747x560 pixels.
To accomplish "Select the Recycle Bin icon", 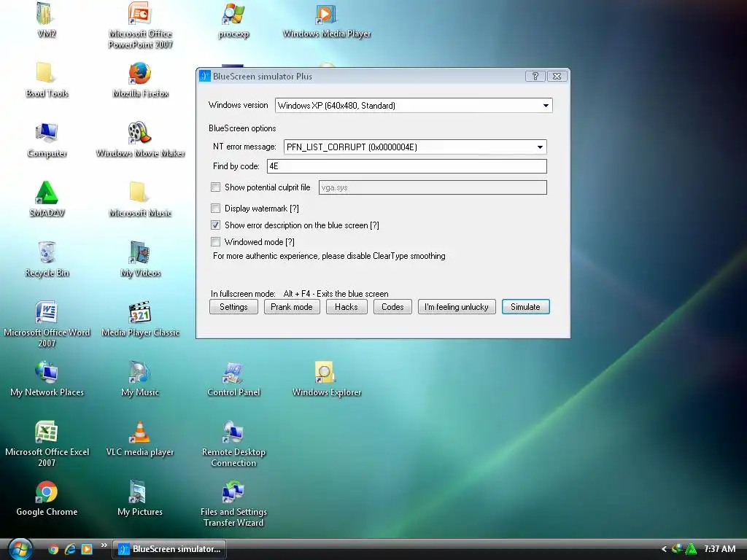I will pos(46,259).
